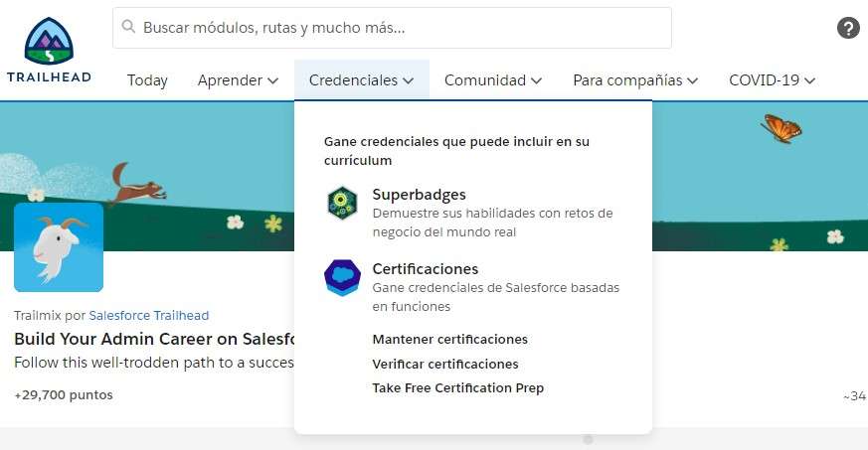868x450 pixels.
Task: Open the goat Trailmix thumbnail
Action: tap(59, 247)
